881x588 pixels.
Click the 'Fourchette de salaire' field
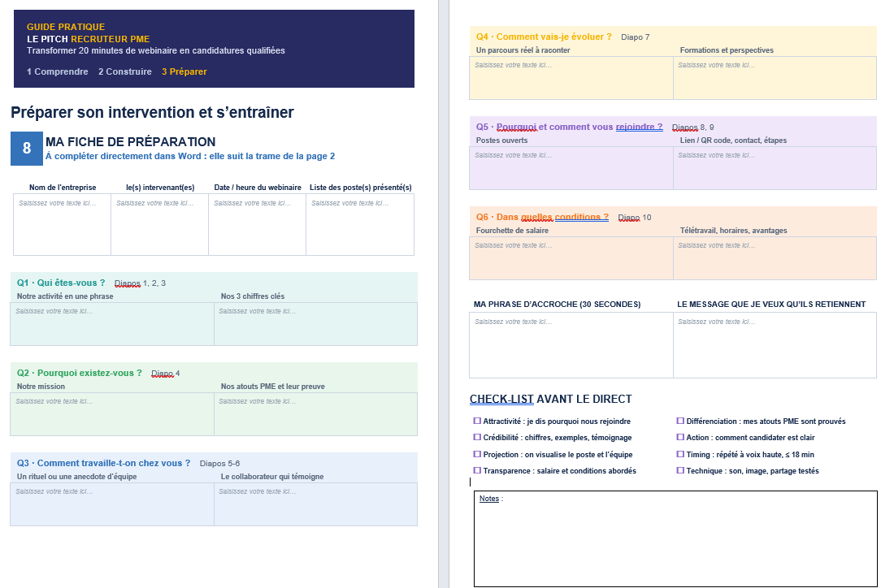click(571, 258)
